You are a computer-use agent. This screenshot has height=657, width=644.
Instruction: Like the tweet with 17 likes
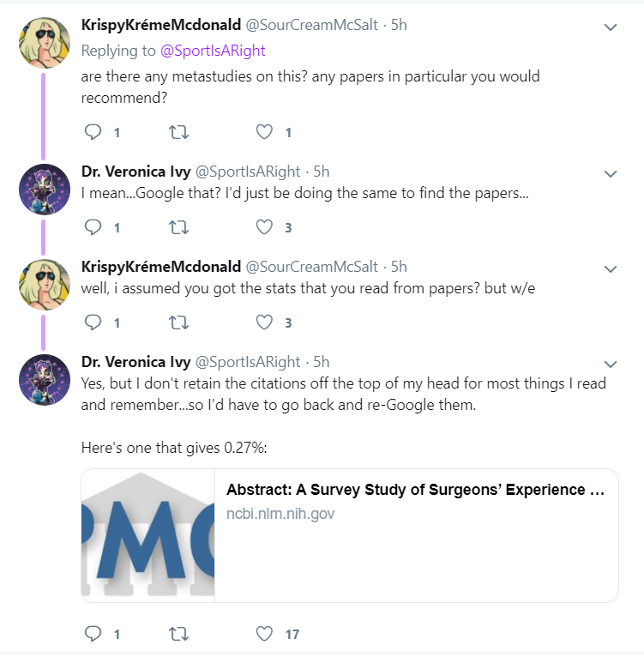click(x=265, y=634)
